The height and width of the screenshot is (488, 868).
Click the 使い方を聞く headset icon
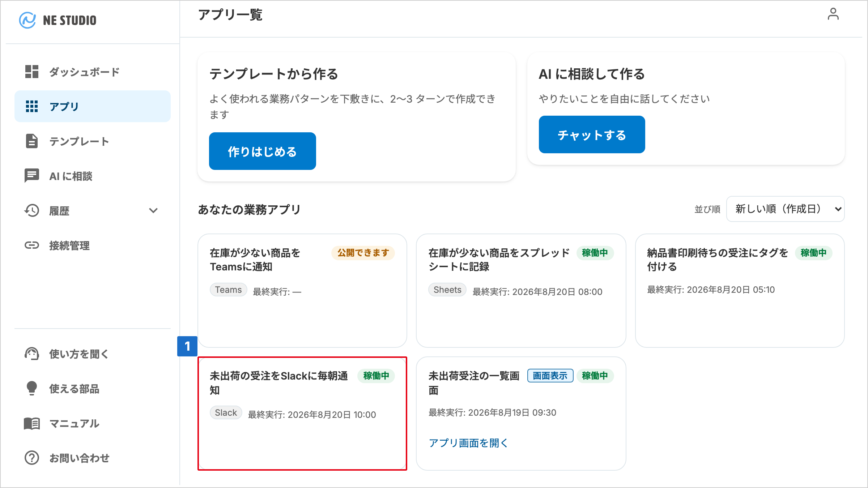32,354
